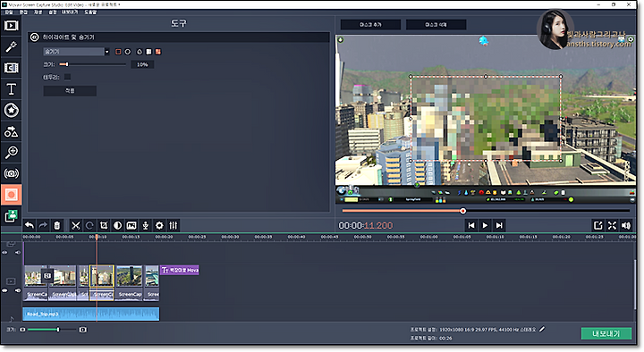The width and height of the screenshot is (644, 352).
Task: Click the crop tool in timeline toolbar
Action: pyautogui.click(x=104, y=225)
